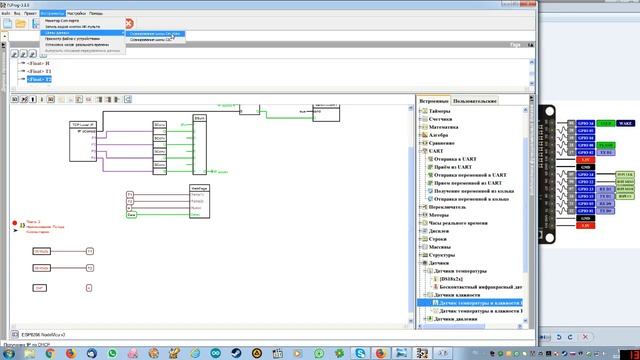Select Отправка переменной в UART block
The image size is (640, 360).
[470, 175]
